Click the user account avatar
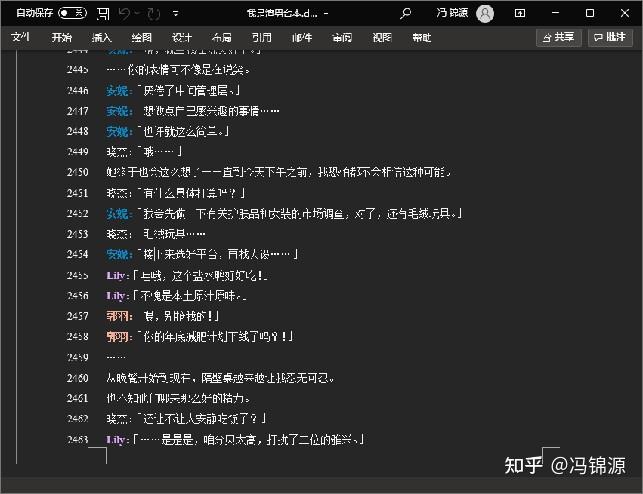The height and width of the screenshot is (494, 643). [485, 14]
